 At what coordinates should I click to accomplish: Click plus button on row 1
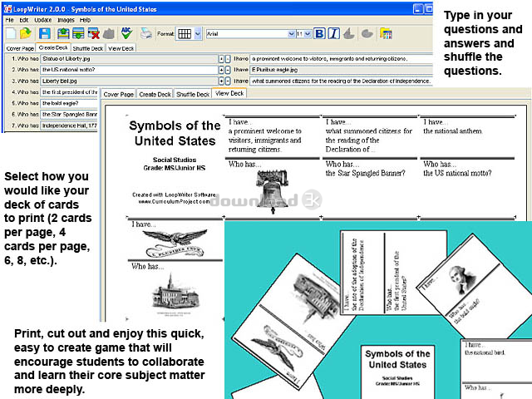(221, 59)
